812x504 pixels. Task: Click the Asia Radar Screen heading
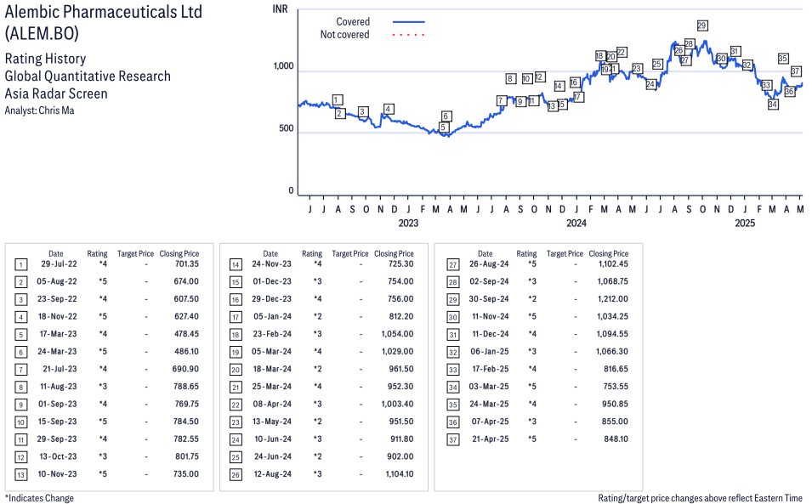click(56, 93)
